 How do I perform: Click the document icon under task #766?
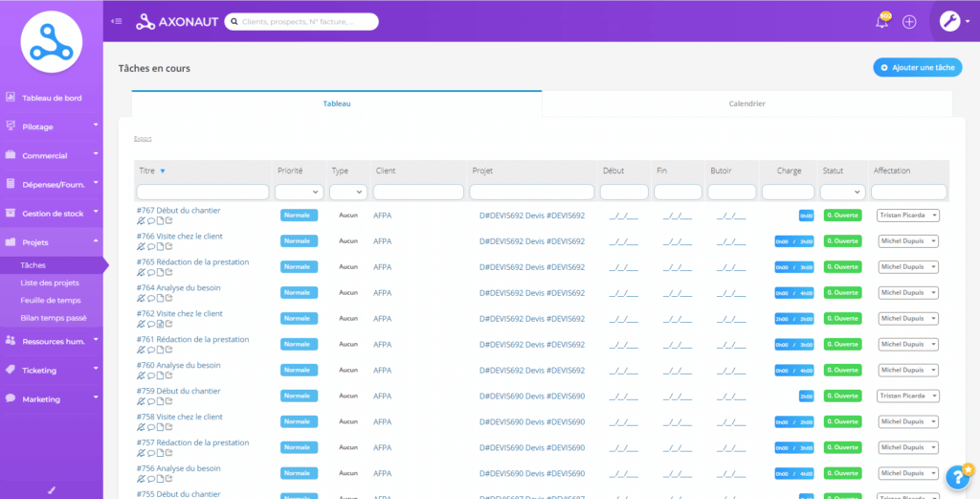[x=160, y=246]
